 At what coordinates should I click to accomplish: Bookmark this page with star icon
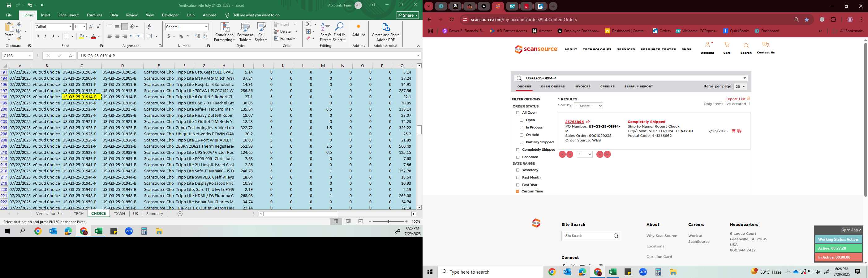tap(807, 19)
